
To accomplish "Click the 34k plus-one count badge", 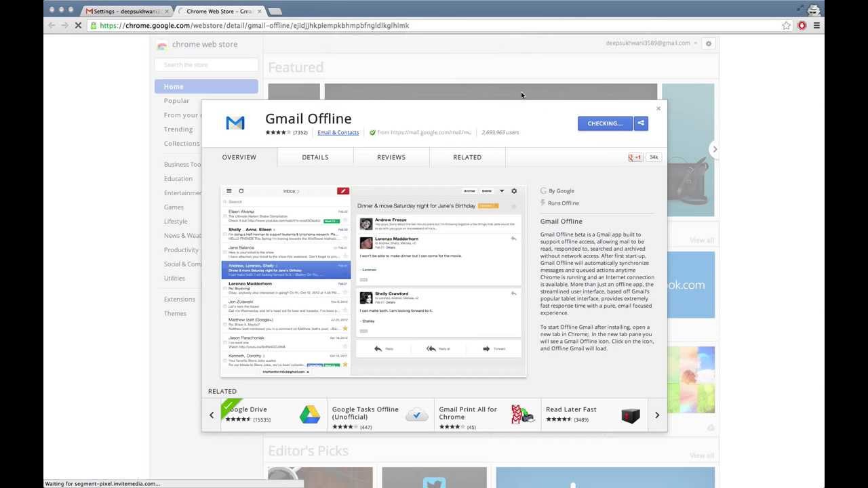I will (x=653, y=157).
